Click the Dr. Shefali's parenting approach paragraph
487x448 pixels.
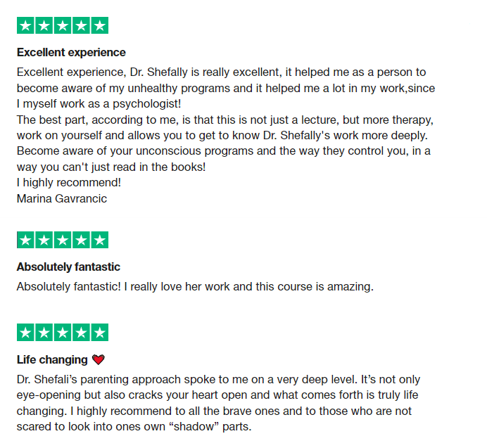[218, 403]
